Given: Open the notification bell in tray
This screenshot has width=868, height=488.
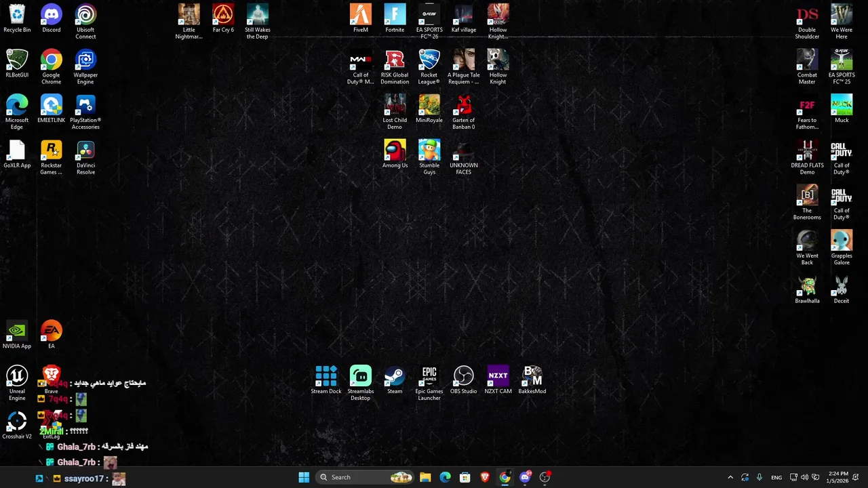Looking at the screenshot, I should (x=856, y=477).
